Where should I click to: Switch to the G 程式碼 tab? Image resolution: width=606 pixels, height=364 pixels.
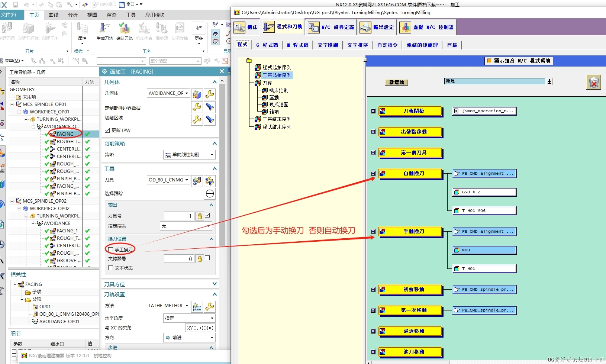tap(267, 45)
